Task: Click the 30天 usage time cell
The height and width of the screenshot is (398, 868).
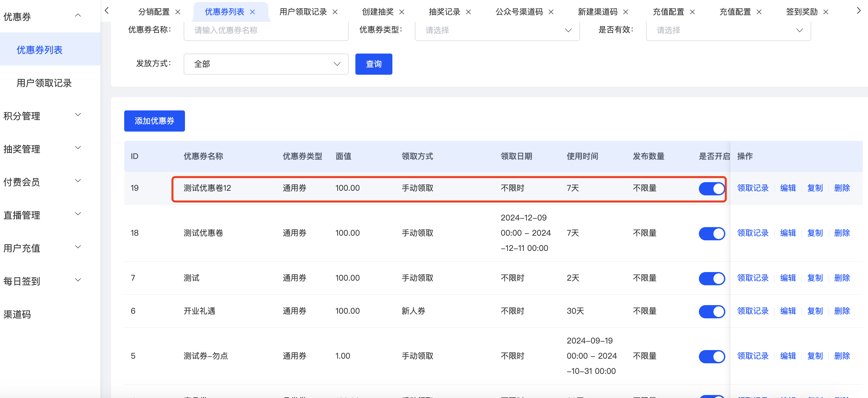Action: tap(575, 311)
